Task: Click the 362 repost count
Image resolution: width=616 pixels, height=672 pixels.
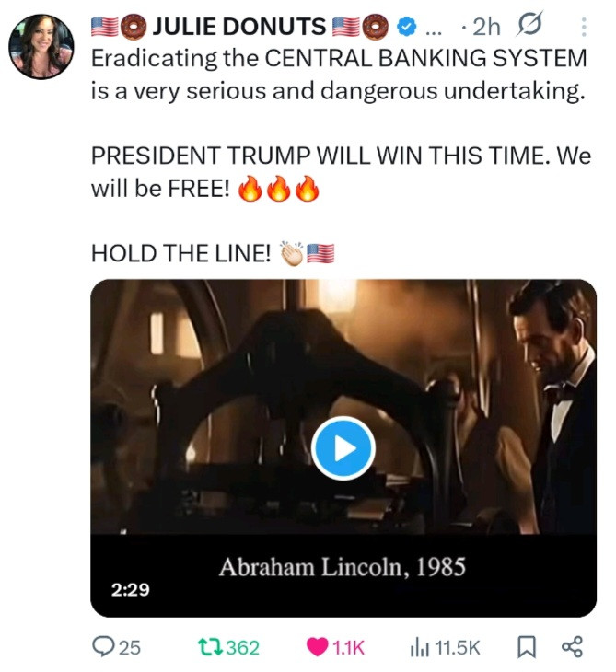Action: [x=243, y=647]
